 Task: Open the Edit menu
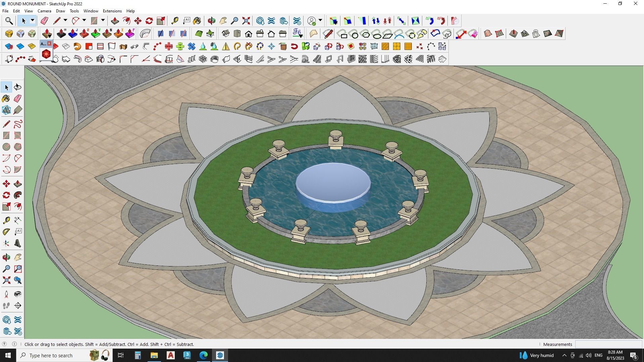pyautogui.click(x=16, y=11)
